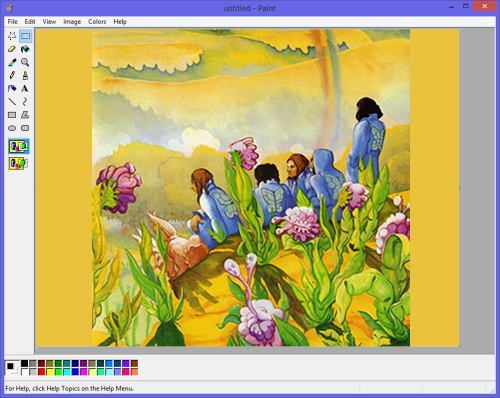Pick the pale yellow swatch
This screenshot has width=500, height=398.
click(92, 372)
